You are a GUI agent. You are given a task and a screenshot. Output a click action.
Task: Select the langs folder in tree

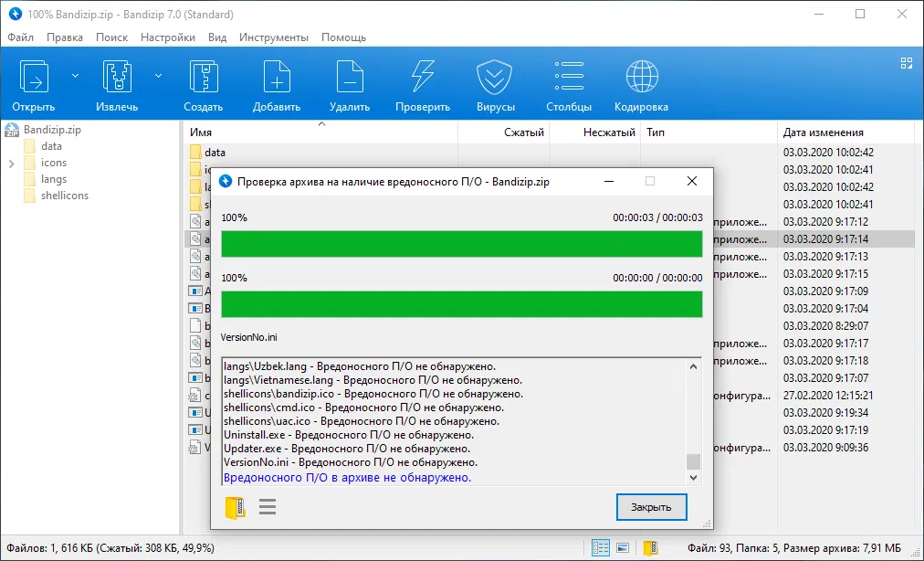pos(54,179)
